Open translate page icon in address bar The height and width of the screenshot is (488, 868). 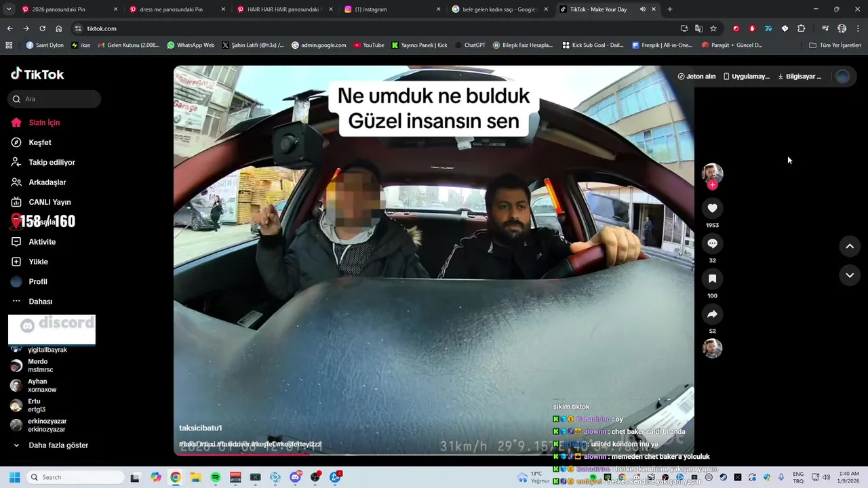point(698,28)
